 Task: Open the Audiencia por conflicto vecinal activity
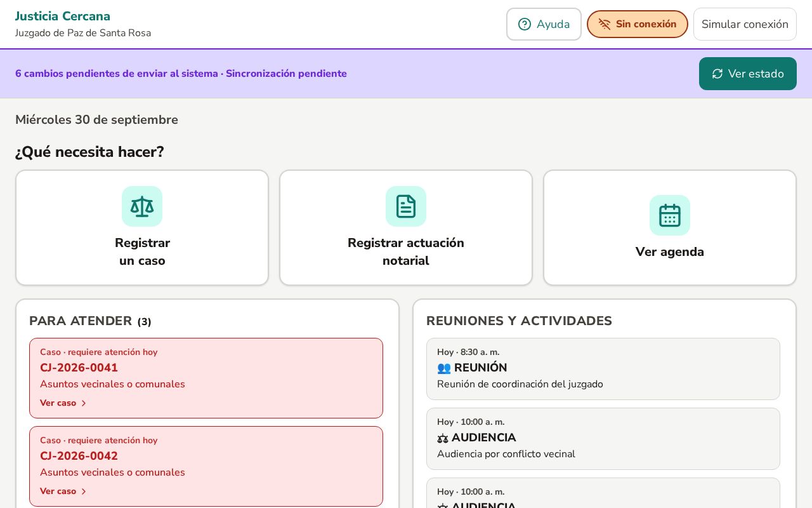(x=603, y=439)
